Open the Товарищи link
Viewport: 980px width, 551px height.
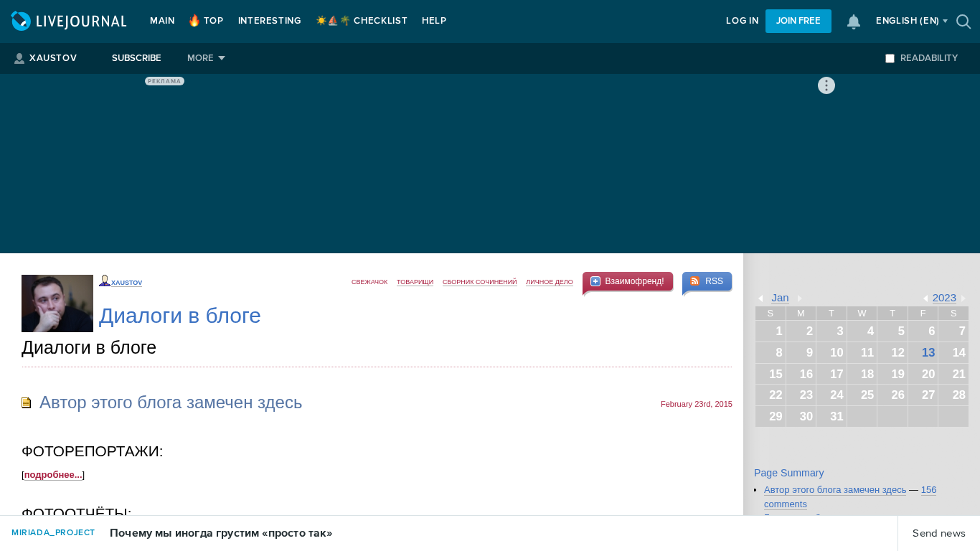(415, 282)
